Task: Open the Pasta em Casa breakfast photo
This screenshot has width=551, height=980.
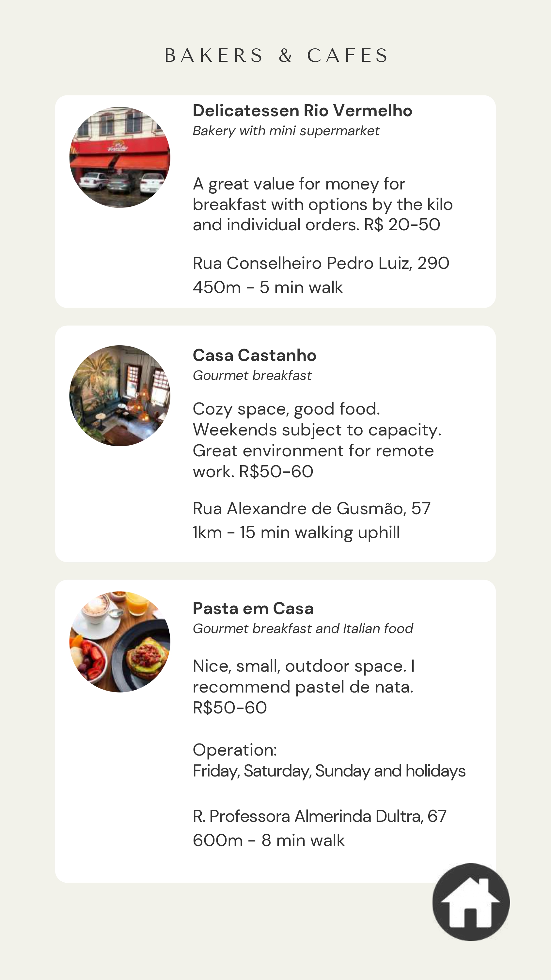Action: 120,642
